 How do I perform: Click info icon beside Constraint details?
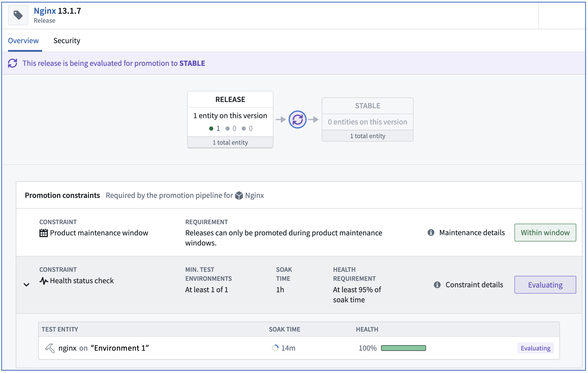pos(437,285)
